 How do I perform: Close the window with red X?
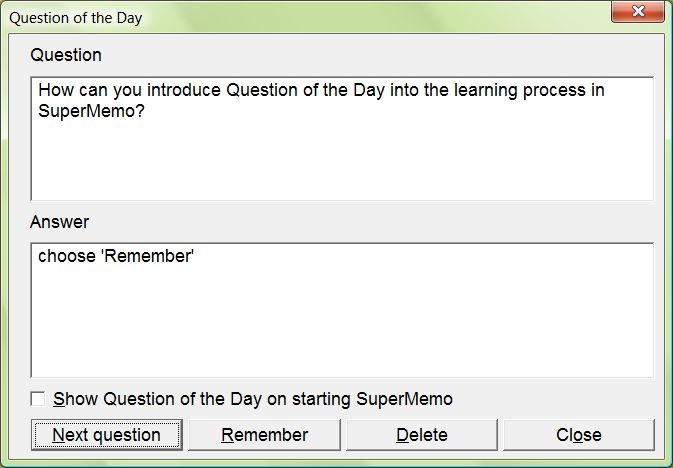(x=639, y=14)
